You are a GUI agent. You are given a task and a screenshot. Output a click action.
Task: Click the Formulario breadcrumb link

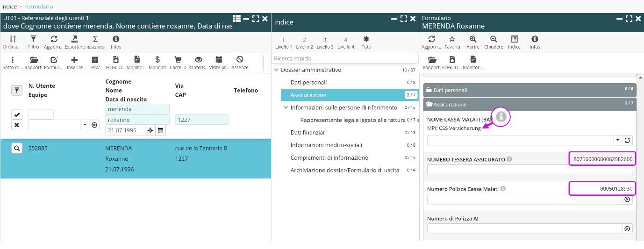point(38,7)
